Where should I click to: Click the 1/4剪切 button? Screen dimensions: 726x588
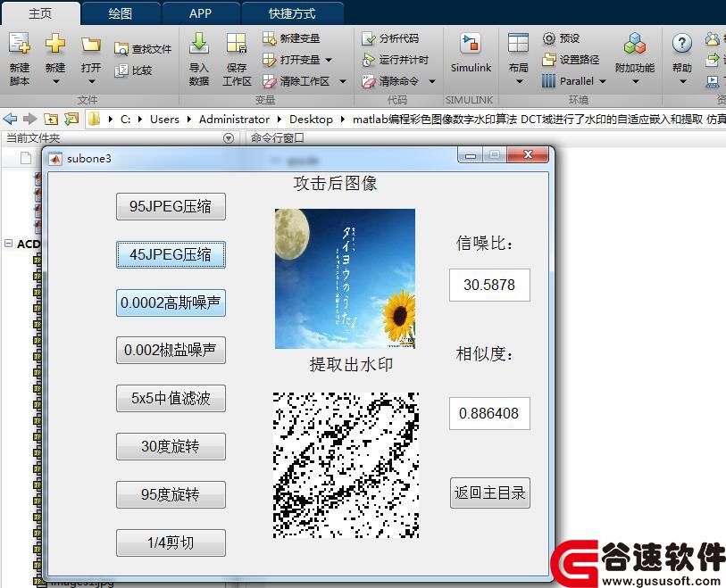pos(171,542)
